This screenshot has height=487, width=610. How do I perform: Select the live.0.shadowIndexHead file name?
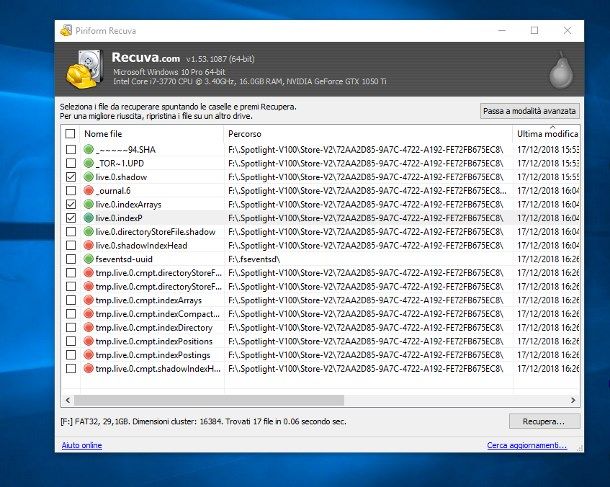[141, 245]
